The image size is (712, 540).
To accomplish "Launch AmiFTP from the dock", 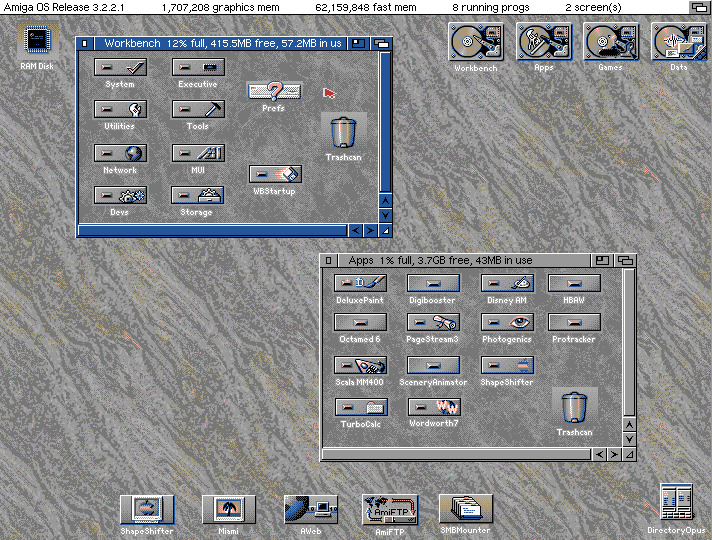I will pos(390,510).
